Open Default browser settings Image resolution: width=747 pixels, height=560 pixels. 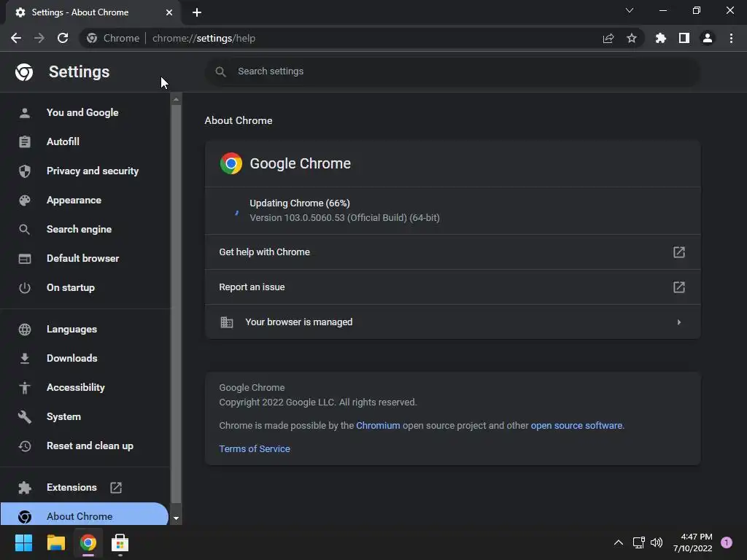85,259
